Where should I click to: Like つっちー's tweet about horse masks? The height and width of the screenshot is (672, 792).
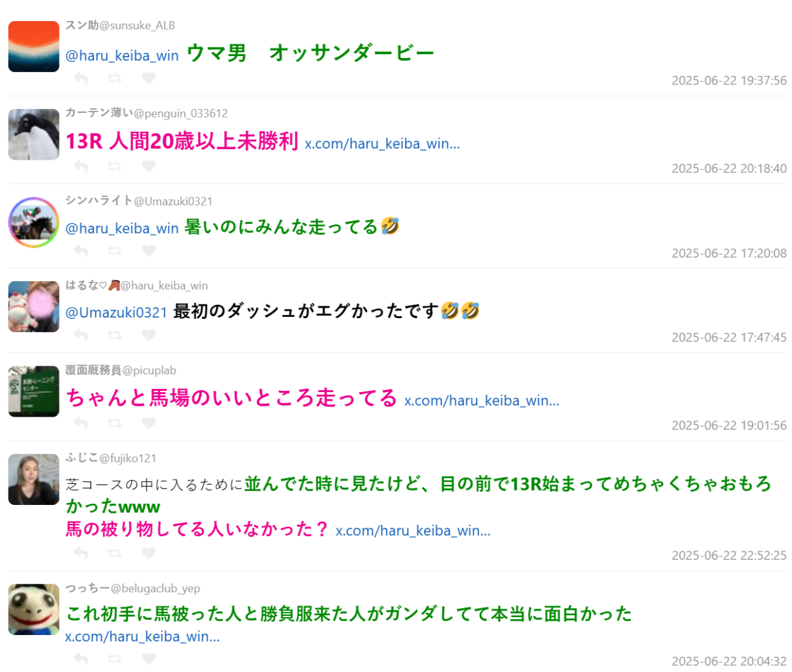tap(149, 659)
